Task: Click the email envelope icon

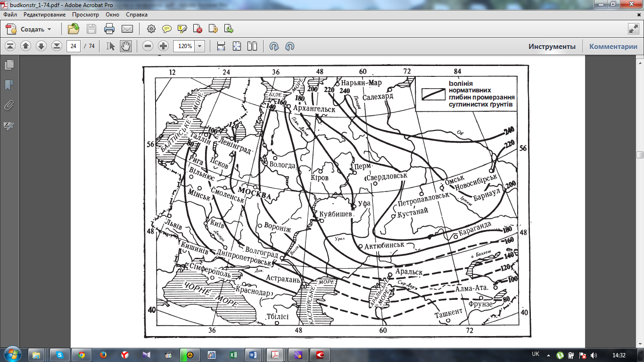Action: click(x=127, y=29)
